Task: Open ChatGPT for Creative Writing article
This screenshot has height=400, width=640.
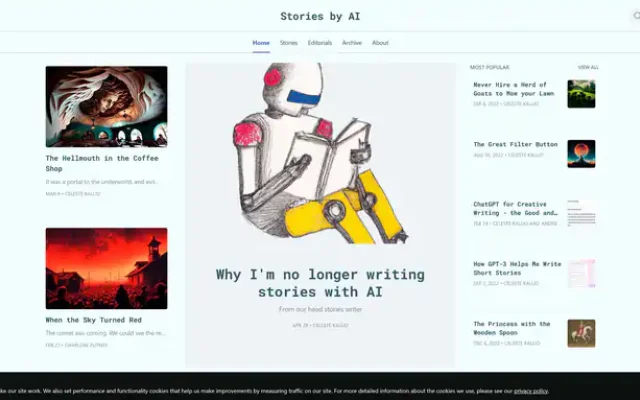Action: 516,209
